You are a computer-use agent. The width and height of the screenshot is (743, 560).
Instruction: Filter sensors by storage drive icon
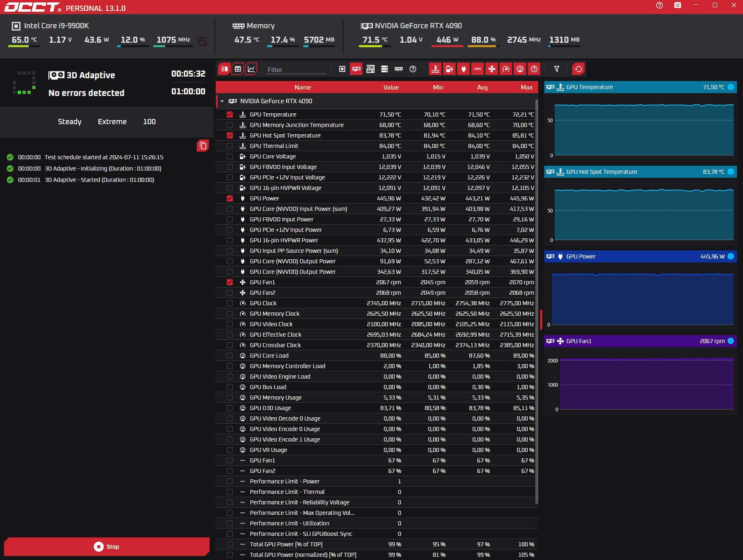coord(385,69)
